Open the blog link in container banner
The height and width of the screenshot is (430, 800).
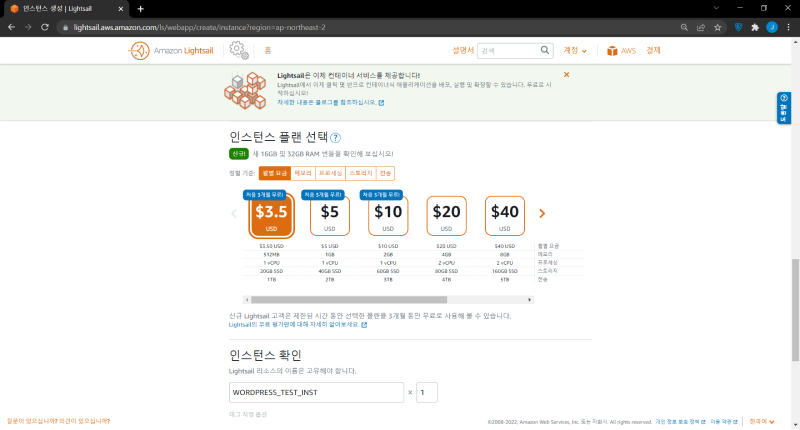[x=331, y=103]
